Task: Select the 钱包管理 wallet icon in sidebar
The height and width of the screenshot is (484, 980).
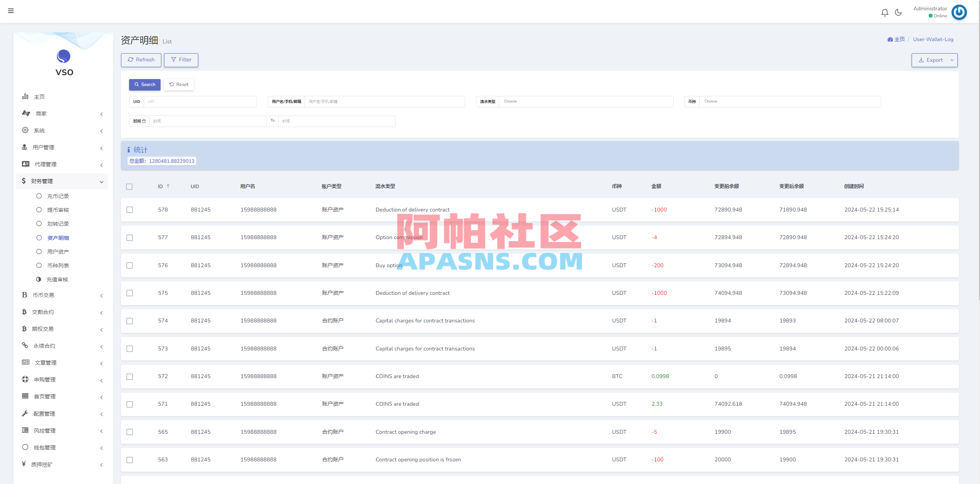Action: click(25, 447)
